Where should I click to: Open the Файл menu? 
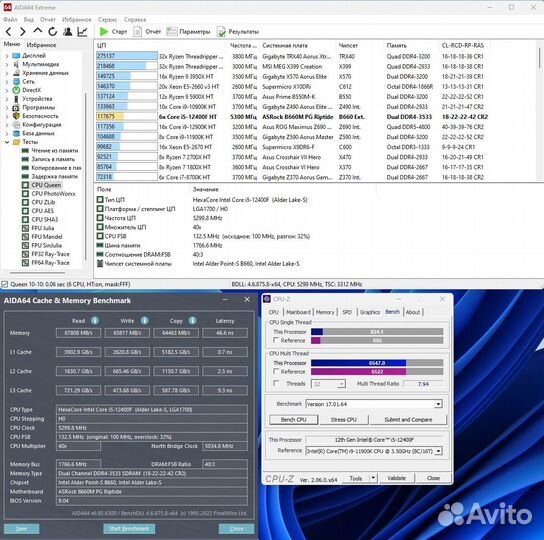coord(10,20)
